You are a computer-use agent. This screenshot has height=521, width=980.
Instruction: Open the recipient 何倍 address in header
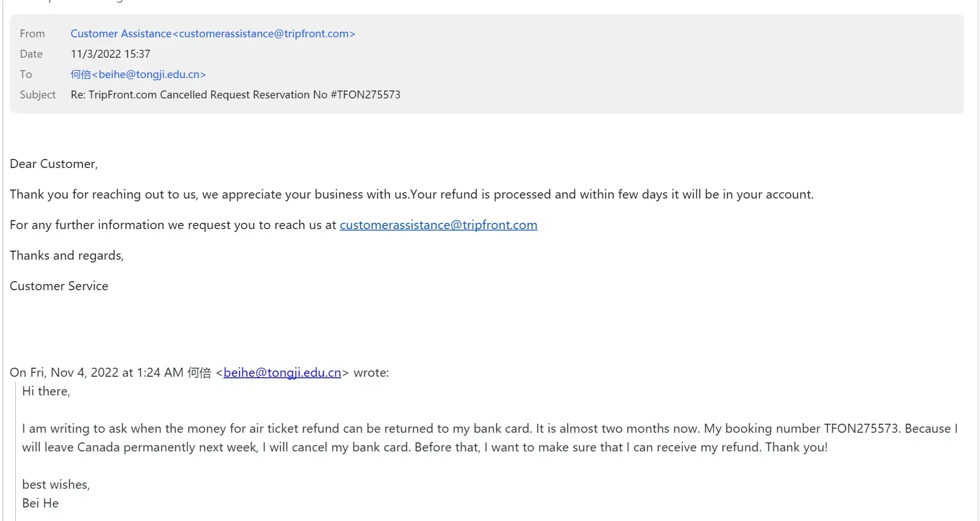point(138,75)
